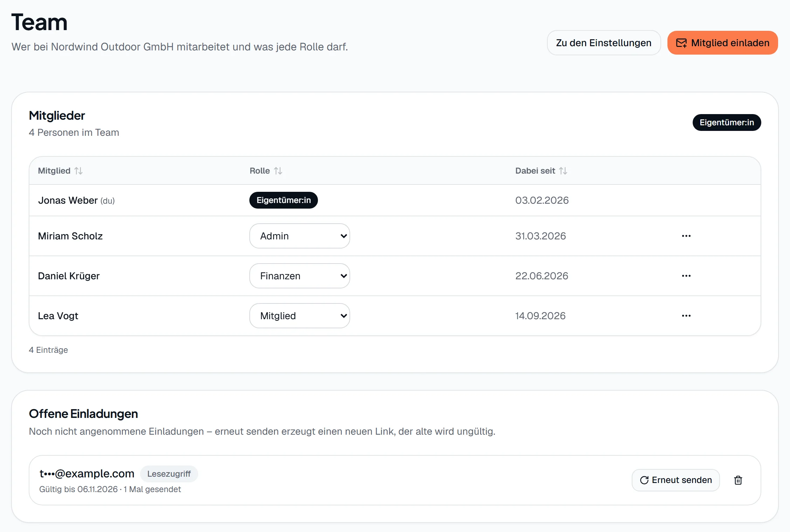Viewport: 790px width, 532px height.
Task: Select the name Daniel Krüger
Action: tap(69, 276)
